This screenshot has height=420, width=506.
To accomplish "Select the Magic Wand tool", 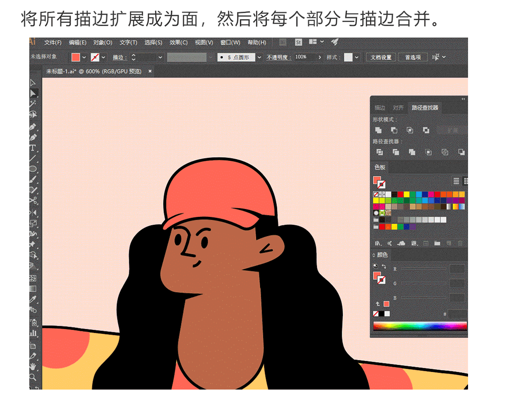I will click(x=33, y=104).
